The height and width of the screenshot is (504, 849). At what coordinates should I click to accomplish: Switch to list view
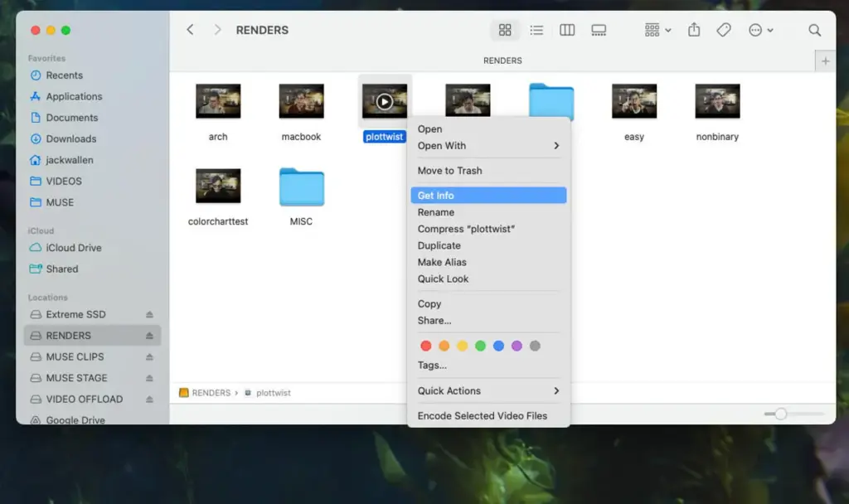[x=536, y=31]
